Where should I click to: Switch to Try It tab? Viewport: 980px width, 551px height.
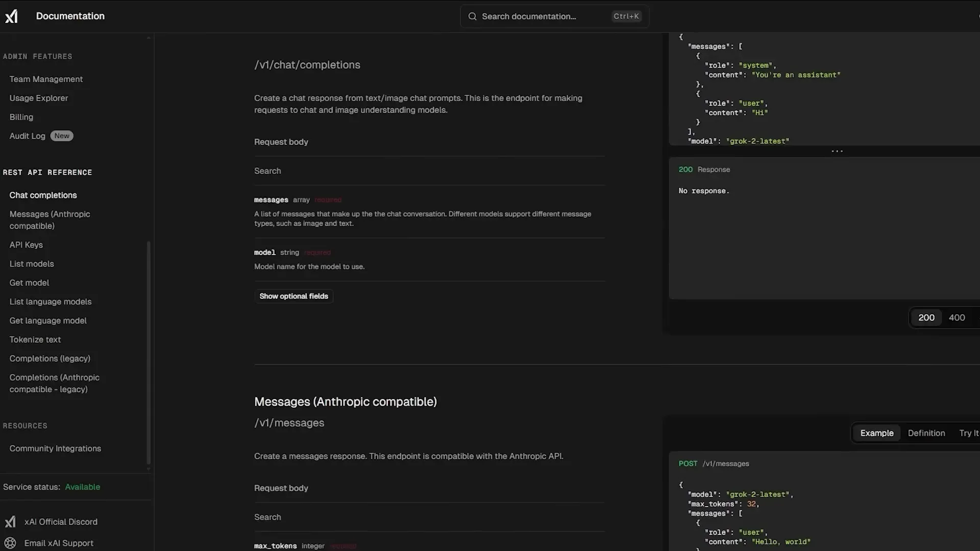click(x=969, y=433)
